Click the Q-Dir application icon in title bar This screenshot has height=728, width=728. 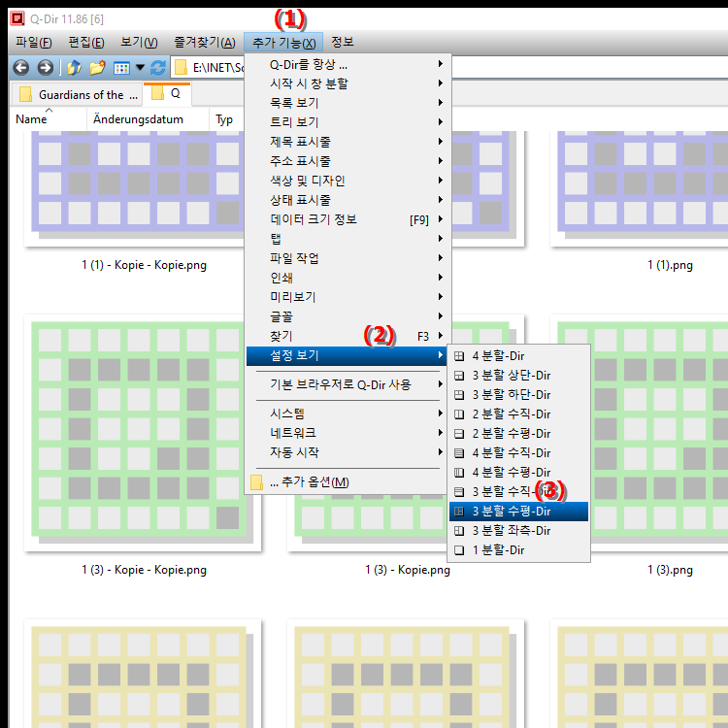point(17,19)
